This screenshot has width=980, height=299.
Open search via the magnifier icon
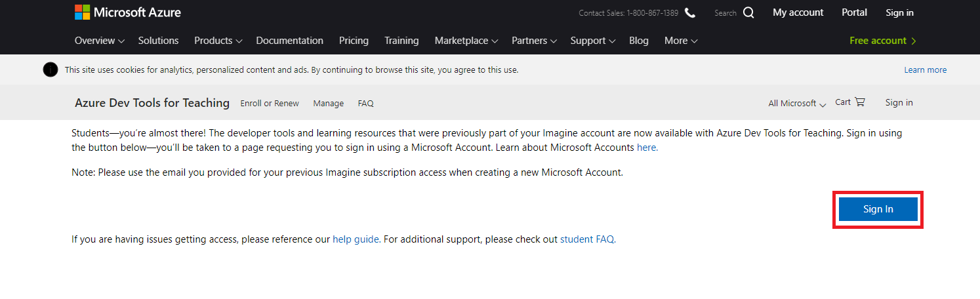pyautogui.click(x=748, y=12)
